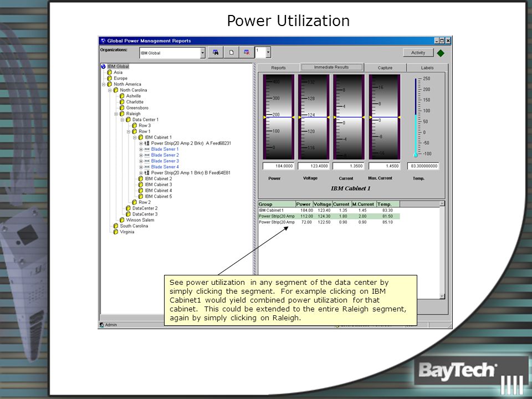
Task: Sort table by Power column header
Action: 304,204
